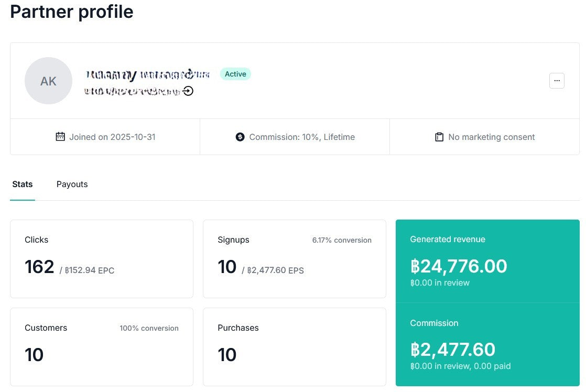Screen dimensions: 586x392
Task: Click the login-as-partner arrow icon
Action: pos(188,91)
